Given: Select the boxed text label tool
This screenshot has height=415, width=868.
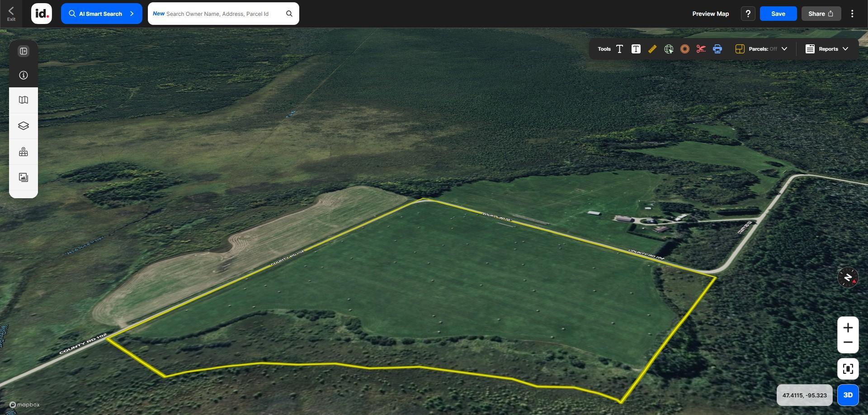Looking at the screenshot, I should [636, 49].
